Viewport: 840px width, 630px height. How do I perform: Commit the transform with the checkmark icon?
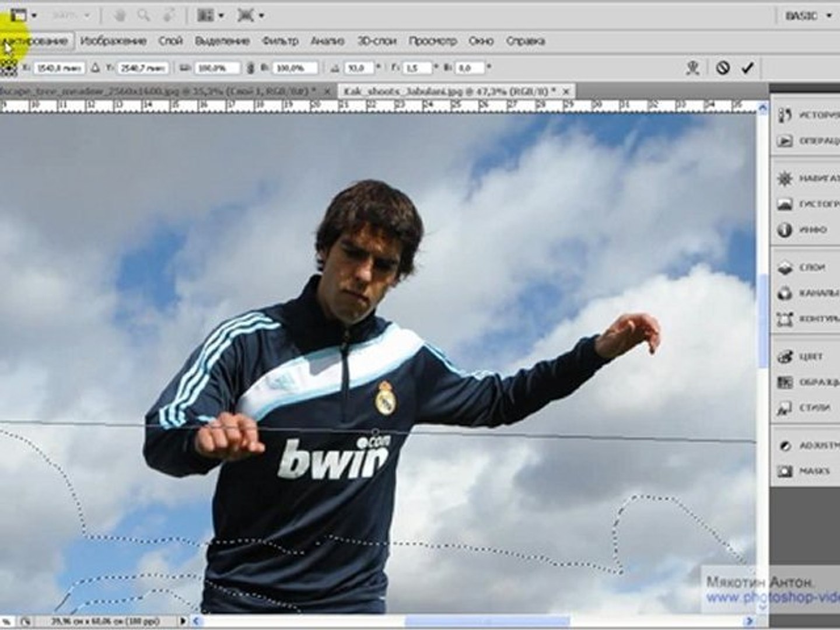(747, 68)
